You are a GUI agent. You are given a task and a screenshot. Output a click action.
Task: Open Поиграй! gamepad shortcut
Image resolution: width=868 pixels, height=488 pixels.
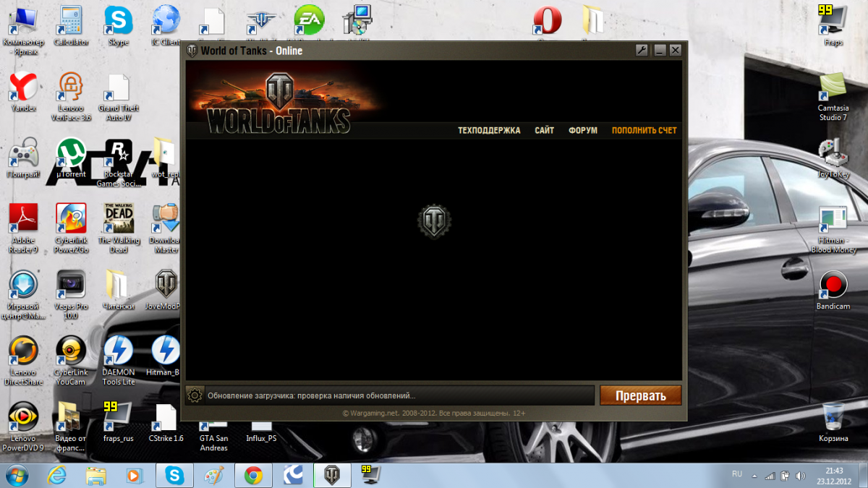pos(23,158)
